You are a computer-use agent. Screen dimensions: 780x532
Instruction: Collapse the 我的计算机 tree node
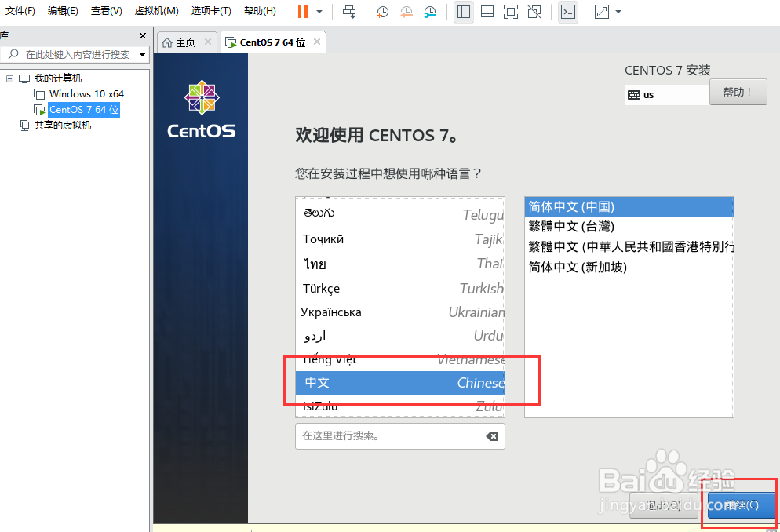(9, 78)
